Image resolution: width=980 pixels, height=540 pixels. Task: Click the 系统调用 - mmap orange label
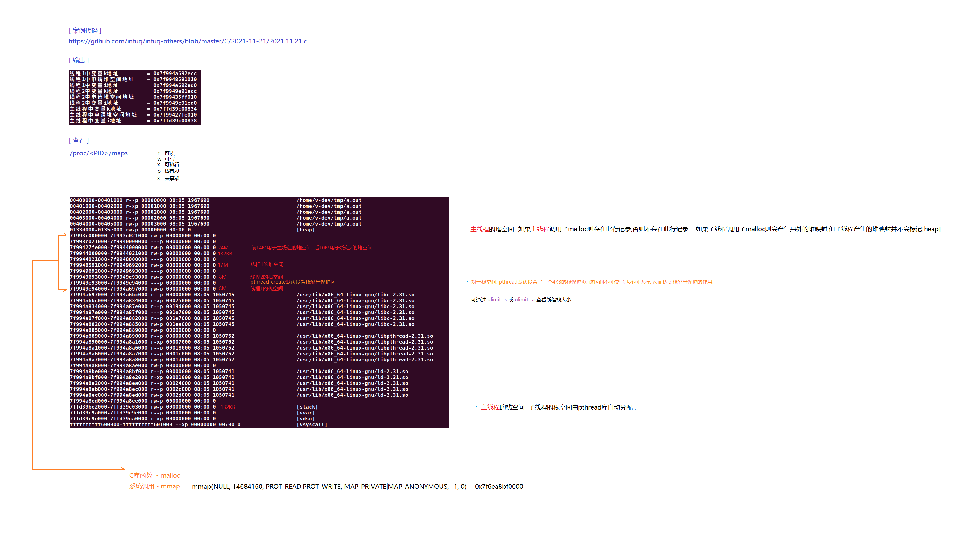click(154, 486)
